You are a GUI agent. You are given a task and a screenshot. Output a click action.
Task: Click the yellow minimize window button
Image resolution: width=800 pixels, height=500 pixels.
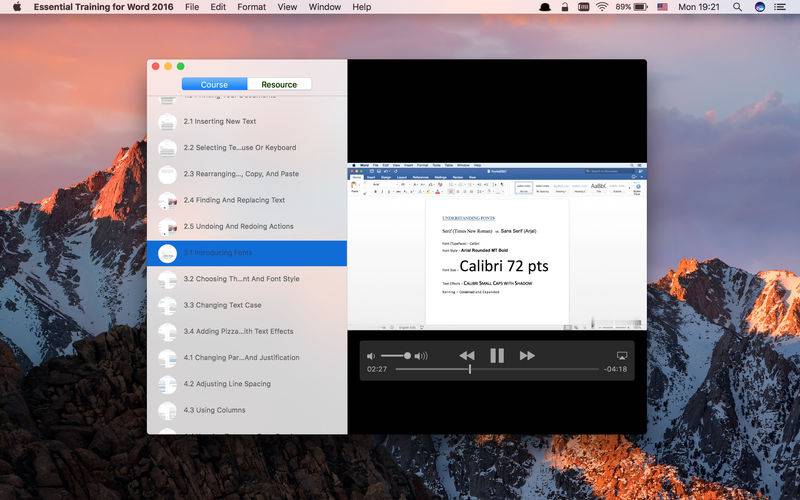pos(168,66)
